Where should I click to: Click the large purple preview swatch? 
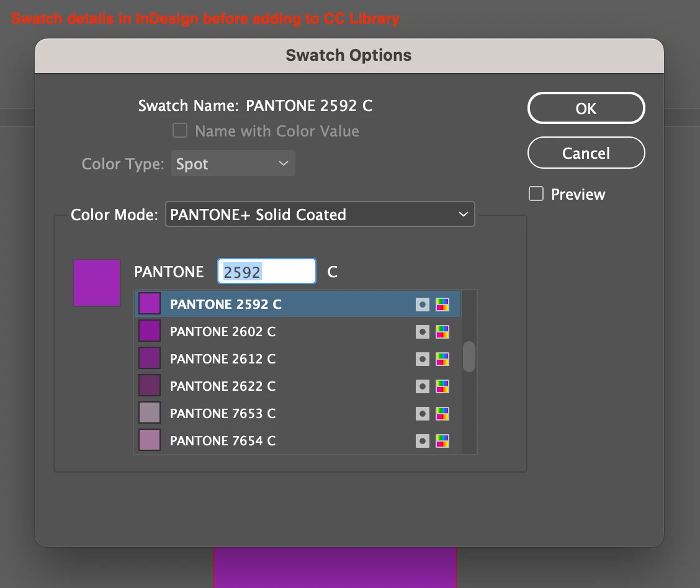97,283
